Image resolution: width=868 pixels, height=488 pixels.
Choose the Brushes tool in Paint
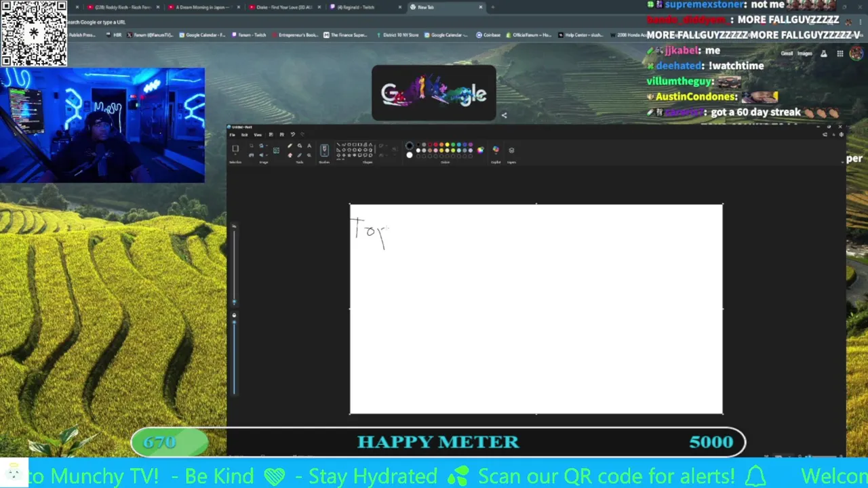(324, 150)
